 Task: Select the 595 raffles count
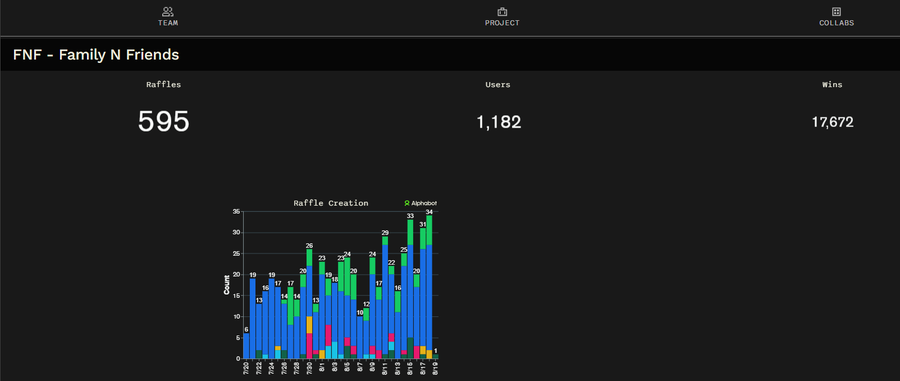click(x=164, y=122)
